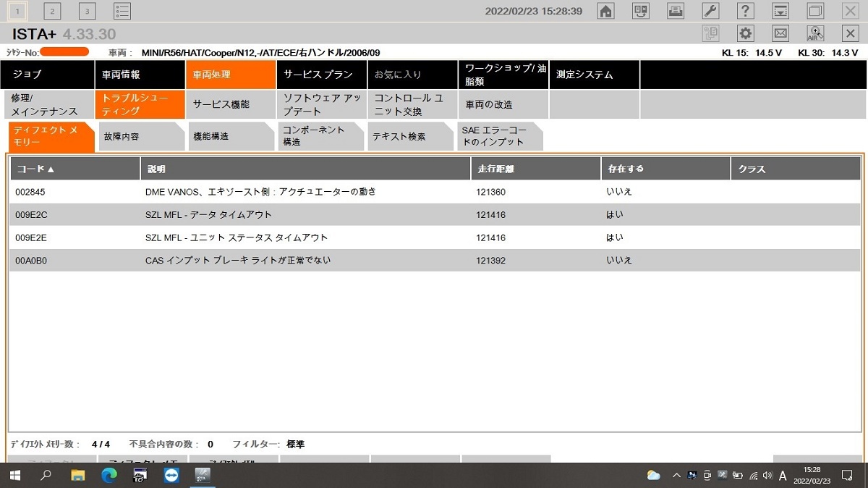Click the greyed operations list icon beside gear
Image resolution: width=868 pixels, height=488 pixels.
[710, 33]
